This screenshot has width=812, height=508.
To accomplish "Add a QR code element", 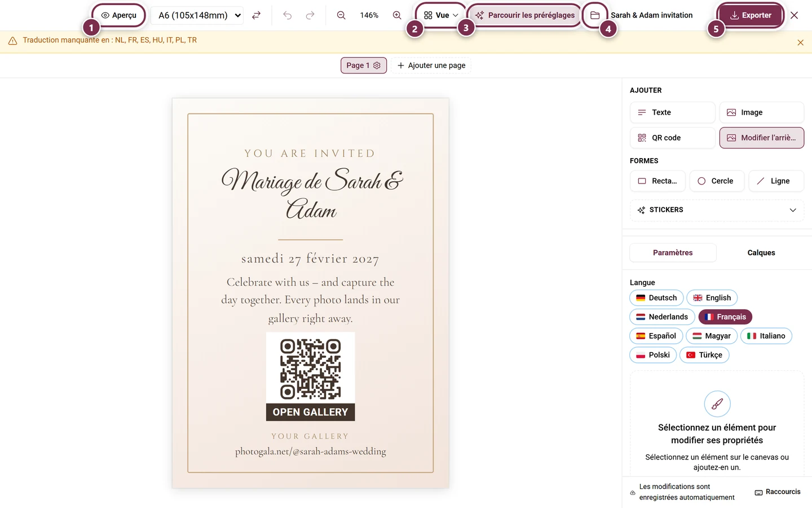I will click(x=672, y=138).
